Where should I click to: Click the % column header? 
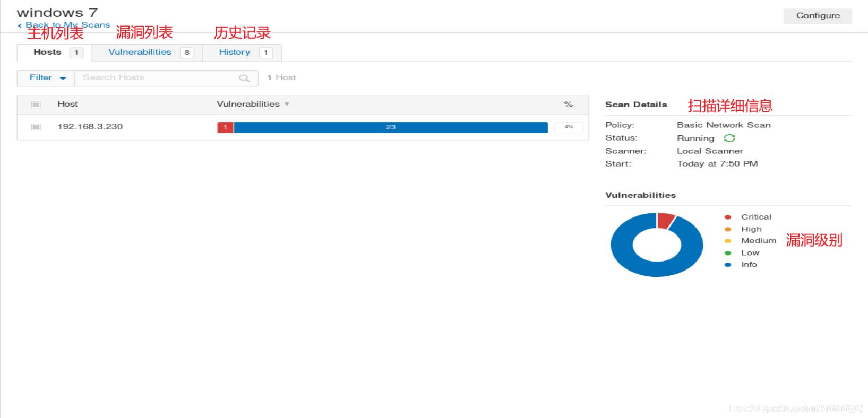pyautogui.click(x=568, y=104)
